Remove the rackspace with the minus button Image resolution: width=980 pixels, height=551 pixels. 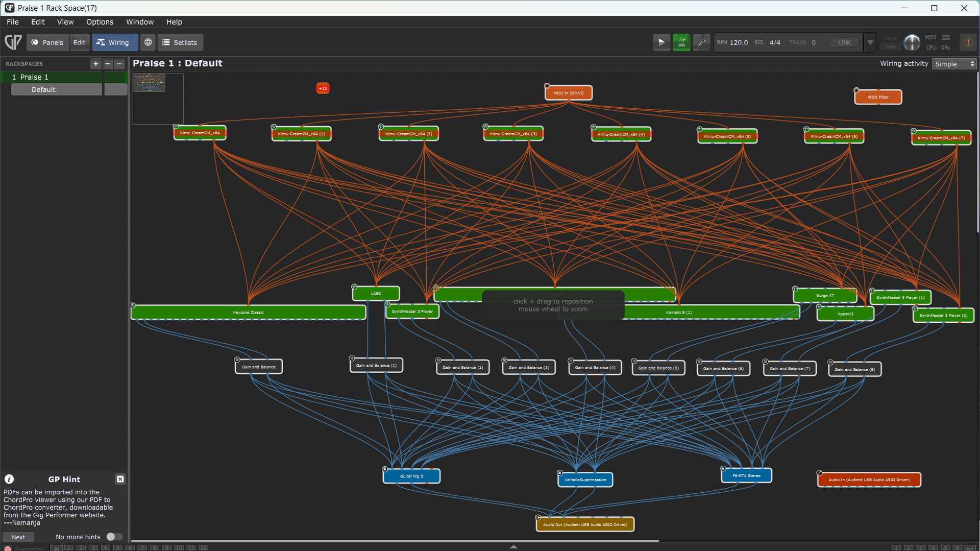click(108, 64)
